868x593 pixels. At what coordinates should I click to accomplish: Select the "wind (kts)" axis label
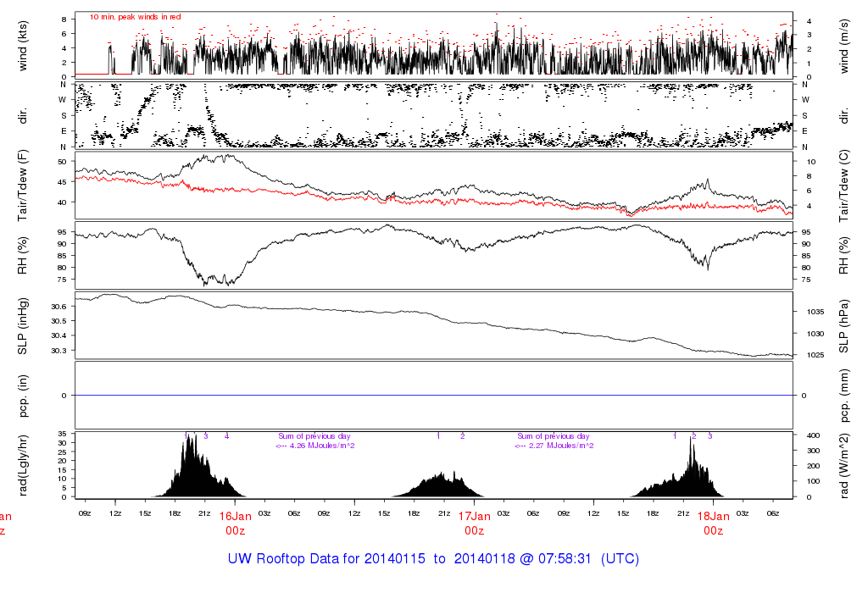pyautogui.click(x=23, y=46)
